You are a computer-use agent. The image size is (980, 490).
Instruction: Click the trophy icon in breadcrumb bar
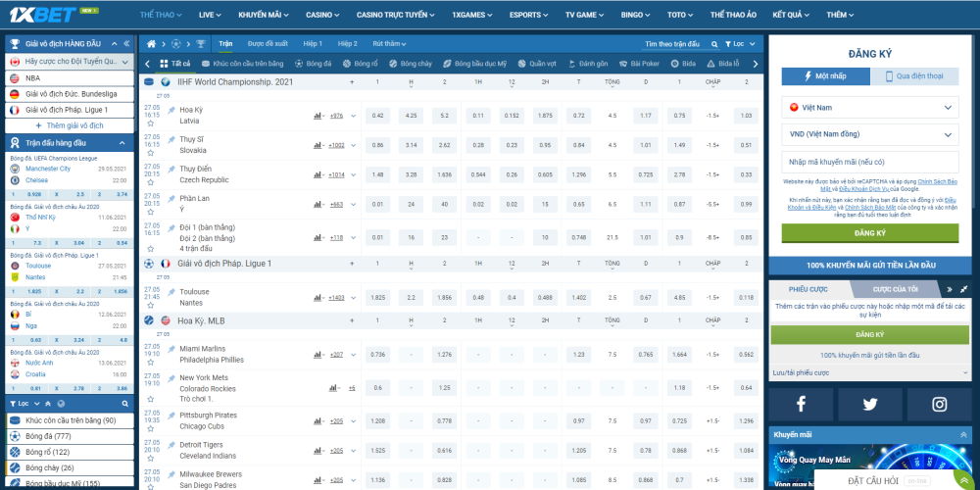point(200,44)
